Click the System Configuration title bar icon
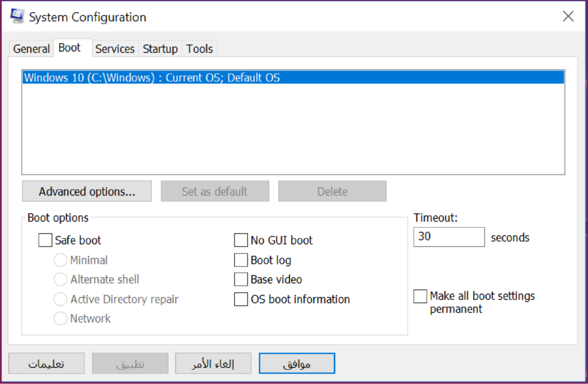The image size is (588, 384). click(x=17, y=16)
